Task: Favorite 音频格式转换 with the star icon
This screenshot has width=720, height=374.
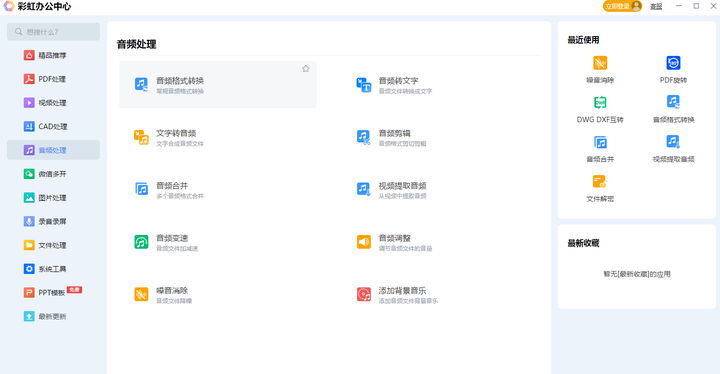Action: pyautogui.click(x=306, y=69)
